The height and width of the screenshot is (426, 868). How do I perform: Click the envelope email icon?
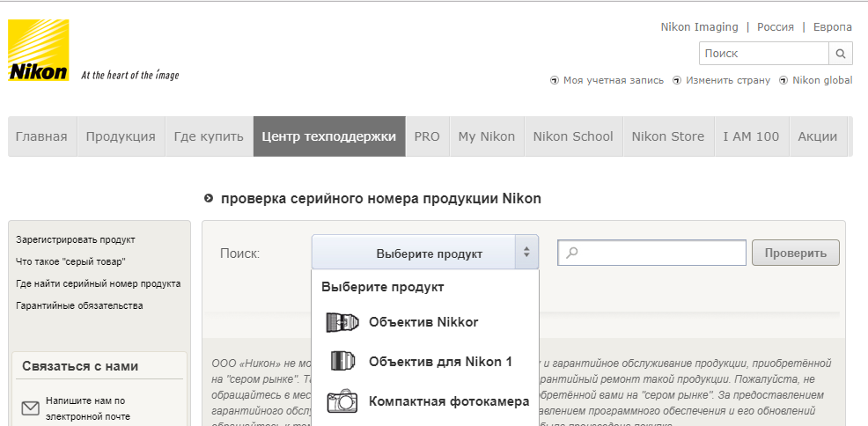click(31, 409)
